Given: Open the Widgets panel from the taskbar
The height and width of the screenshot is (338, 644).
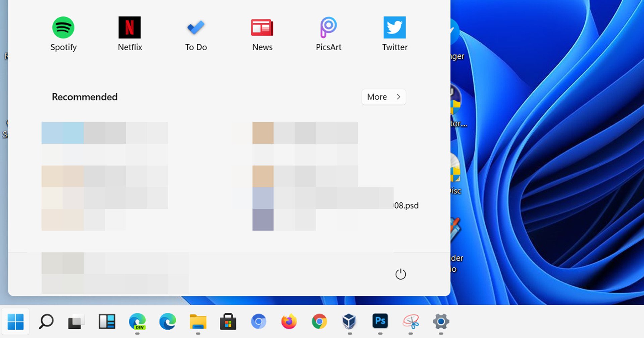Looking at the screenshot, I should point(107,322).
